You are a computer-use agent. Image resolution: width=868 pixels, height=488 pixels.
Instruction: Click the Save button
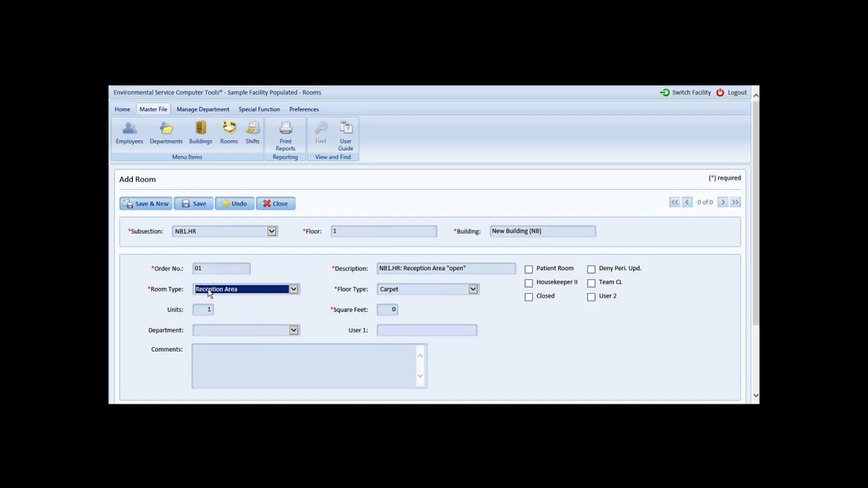coord(194,203)
